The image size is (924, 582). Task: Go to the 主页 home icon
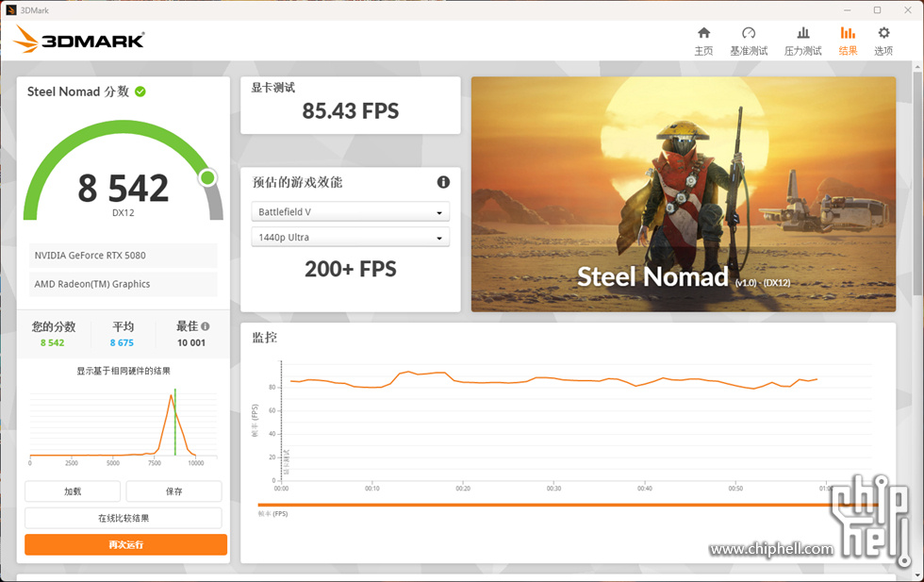point(703,33)
